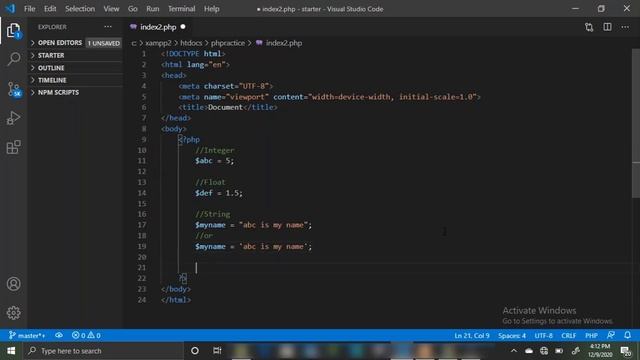Open the Explorer view in activity bar
The height and width of the screenshot is (360, 640).
[x=13, y=31]
